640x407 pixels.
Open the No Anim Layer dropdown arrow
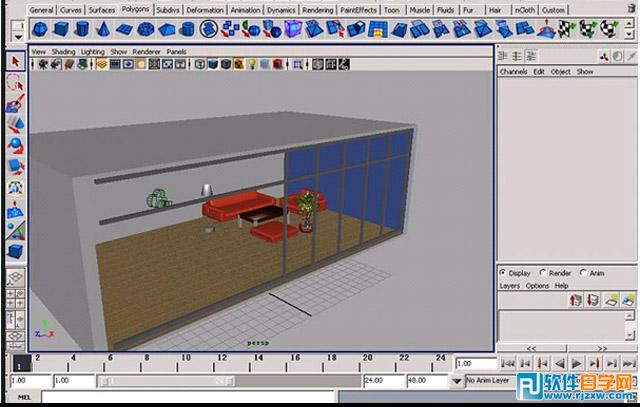[457, 381]
